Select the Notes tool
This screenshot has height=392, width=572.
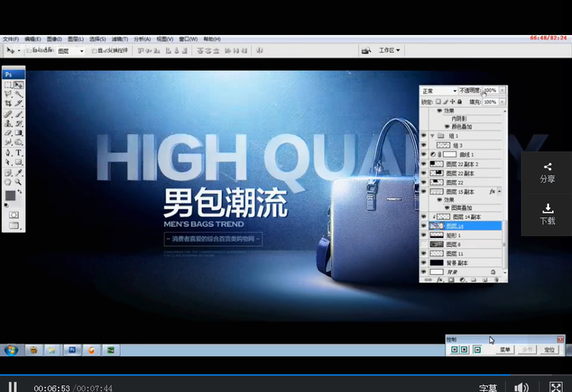tap(8, 173)
